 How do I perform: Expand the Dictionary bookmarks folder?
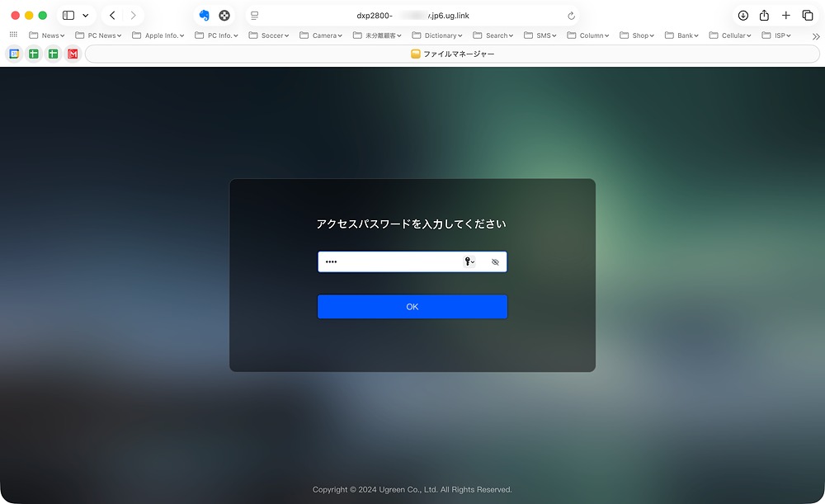437,35
